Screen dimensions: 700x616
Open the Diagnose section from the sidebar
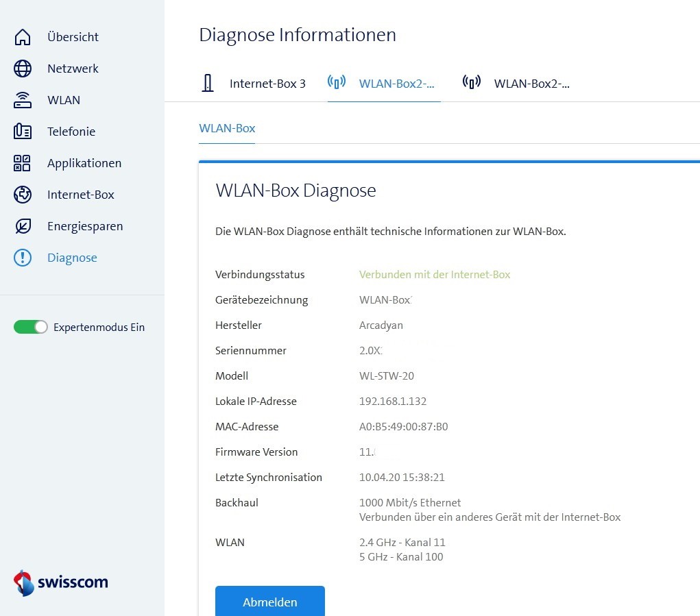[72, 258]
